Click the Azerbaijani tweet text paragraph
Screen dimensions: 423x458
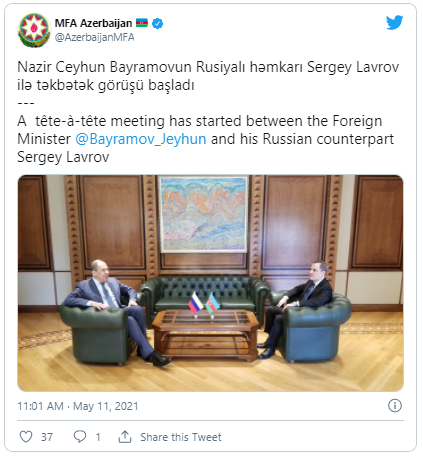(x=208, y=76)
